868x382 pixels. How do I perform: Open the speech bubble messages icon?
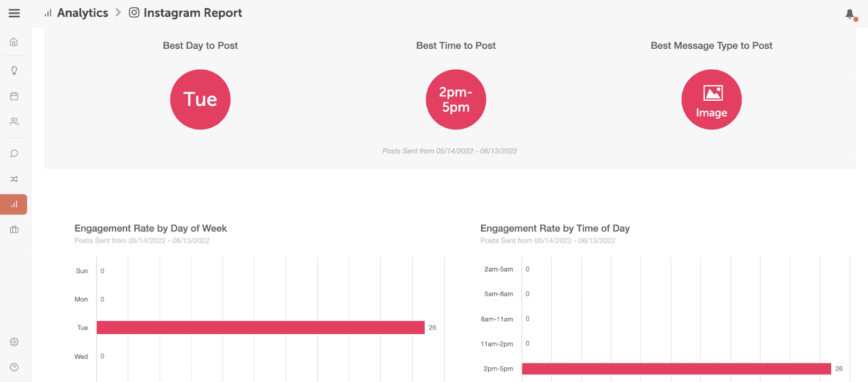(x=14, y=153)
